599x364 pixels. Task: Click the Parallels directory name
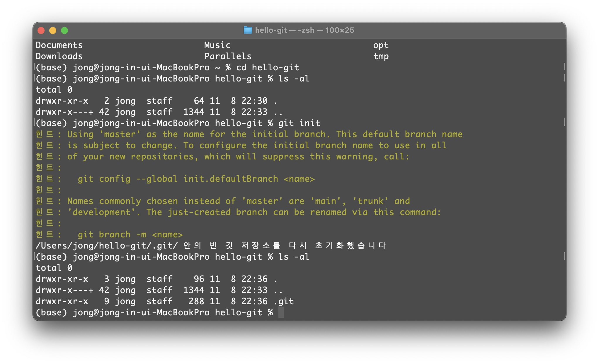coord(228,56)
